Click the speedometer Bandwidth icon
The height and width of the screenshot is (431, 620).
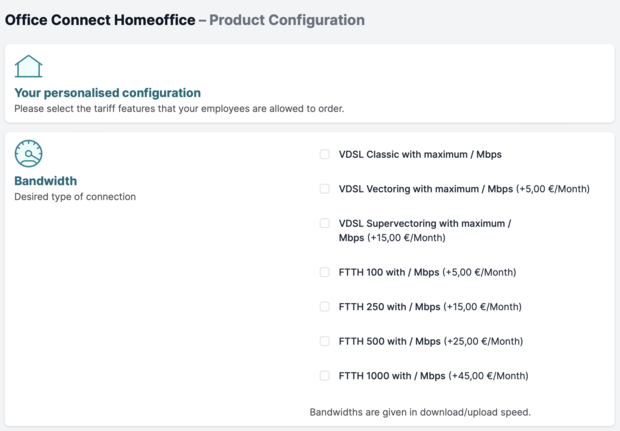pos(28,154)
